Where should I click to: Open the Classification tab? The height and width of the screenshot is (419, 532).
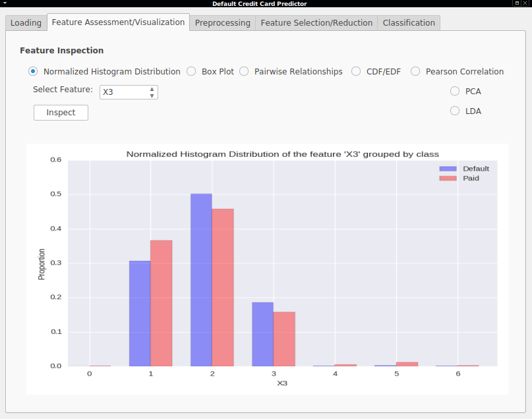tap(409, 22)
